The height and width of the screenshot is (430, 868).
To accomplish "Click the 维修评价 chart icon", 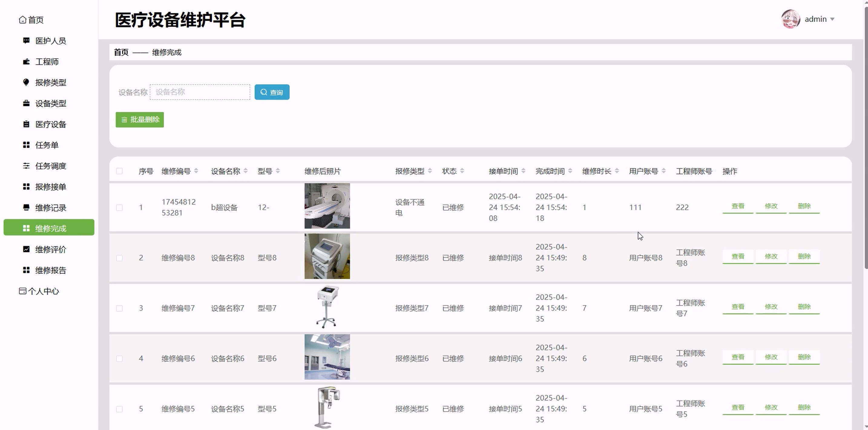I will [26, 249].
